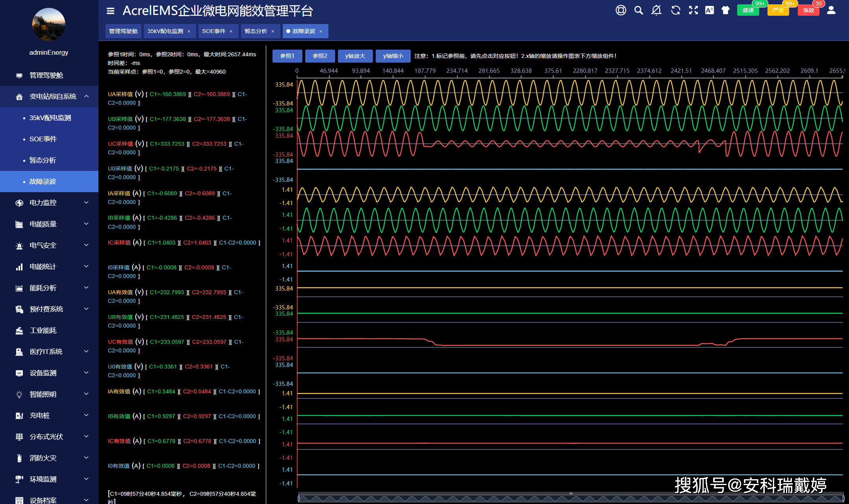This screenshot has height=504, width=849.
Task: Close the 35kV配电监测 tab
Action: (x=189, y=31)
